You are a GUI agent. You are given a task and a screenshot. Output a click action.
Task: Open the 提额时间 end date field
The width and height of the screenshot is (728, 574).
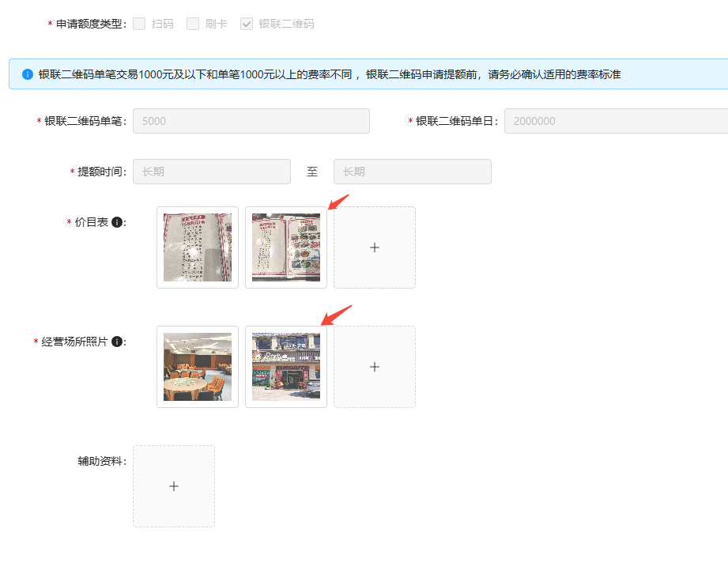point(413,172)
